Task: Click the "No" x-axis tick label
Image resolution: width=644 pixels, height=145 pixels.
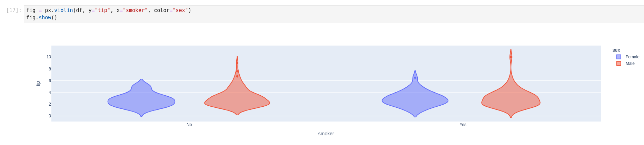Action: 189,125
